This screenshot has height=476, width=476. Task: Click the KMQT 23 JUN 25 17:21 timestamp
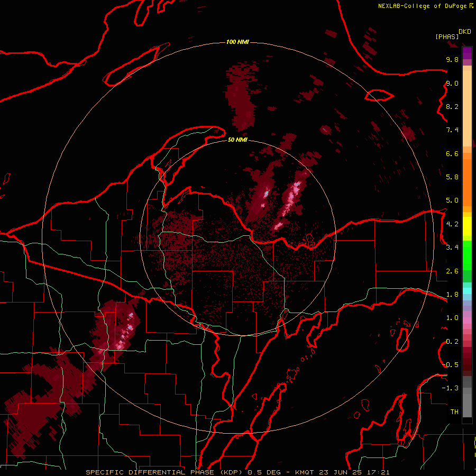tap(342, 472)
